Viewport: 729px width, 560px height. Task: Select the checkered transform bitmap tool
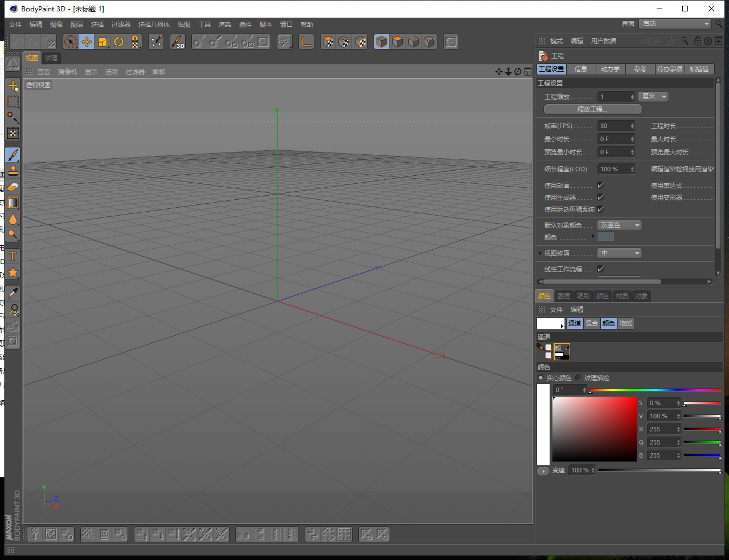click(13, 133)
